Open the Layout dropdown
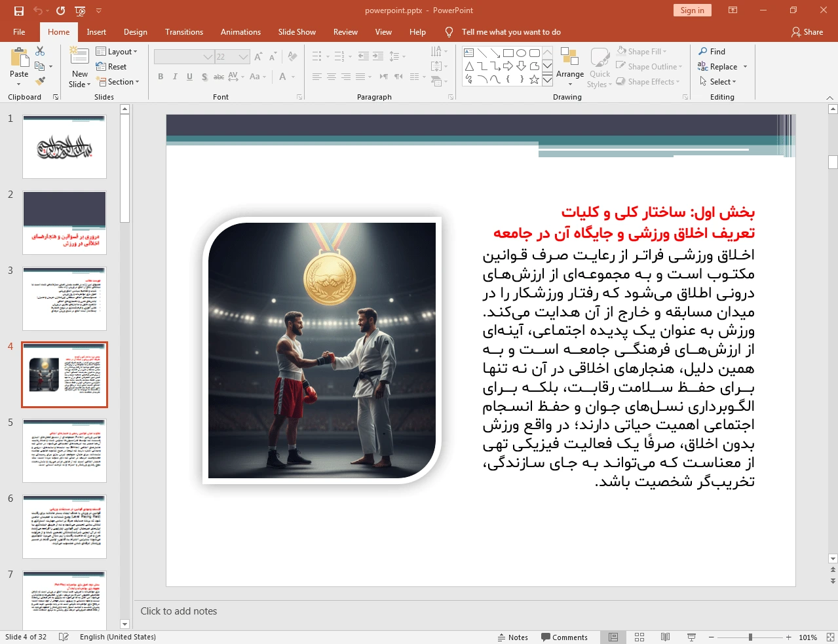The height and width of the screenshot is (644, 838). click(117, 52)
